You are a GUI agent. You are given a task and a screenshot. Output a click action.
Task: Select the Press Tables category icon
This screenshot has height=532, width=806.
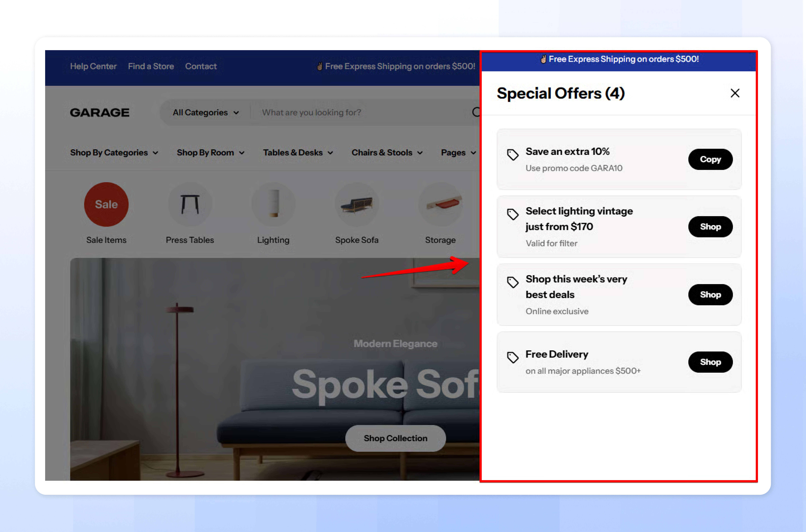190,204
